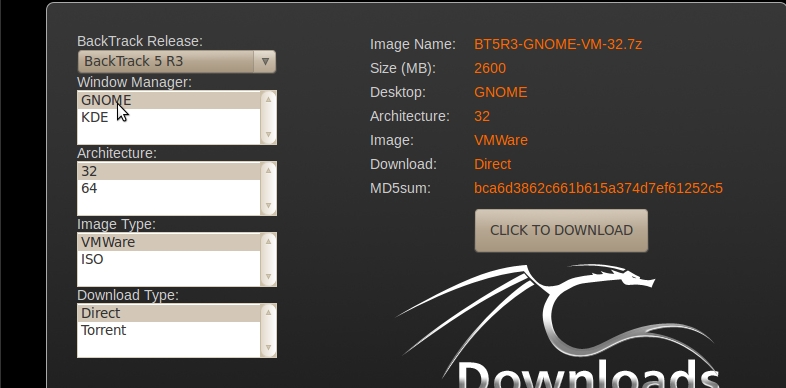Screen dimensions: 786x388
Task: Click the size value 2600
Action: tap(490, 68)
